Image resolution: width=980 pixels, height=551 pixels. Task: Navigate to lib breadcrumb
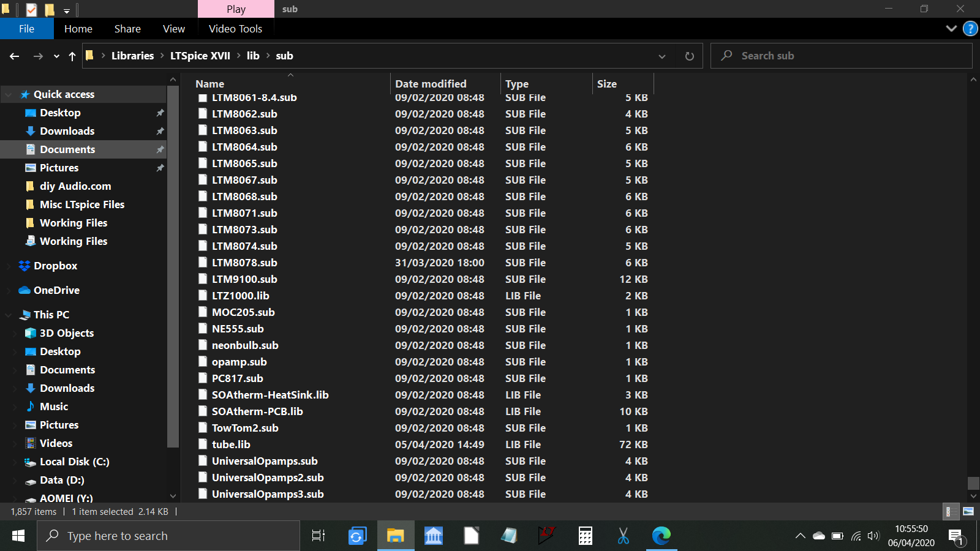pyautogui.click(x=253, y=56)
